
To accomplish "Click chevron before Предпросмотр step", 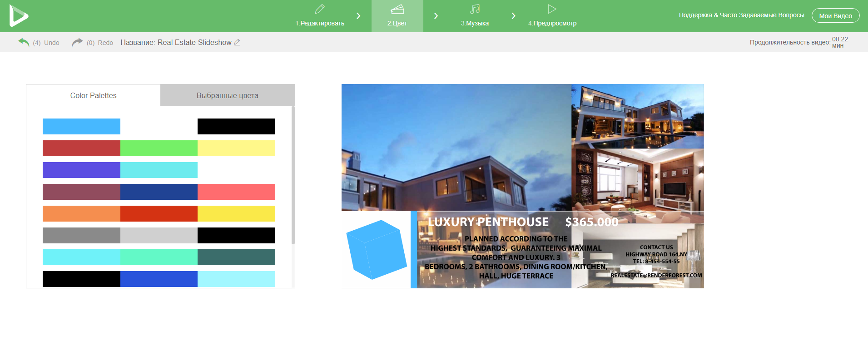I will pos(513,16).
